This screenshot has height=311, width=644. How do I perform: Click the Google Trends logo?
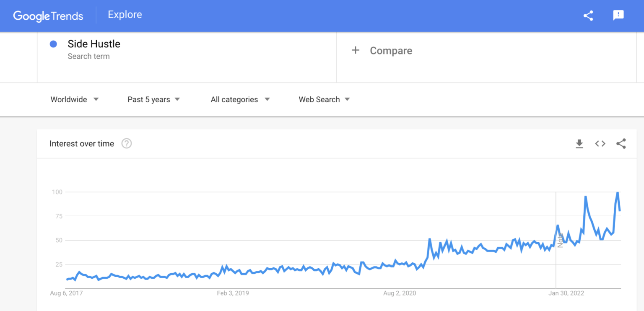(x=48, y=16)
